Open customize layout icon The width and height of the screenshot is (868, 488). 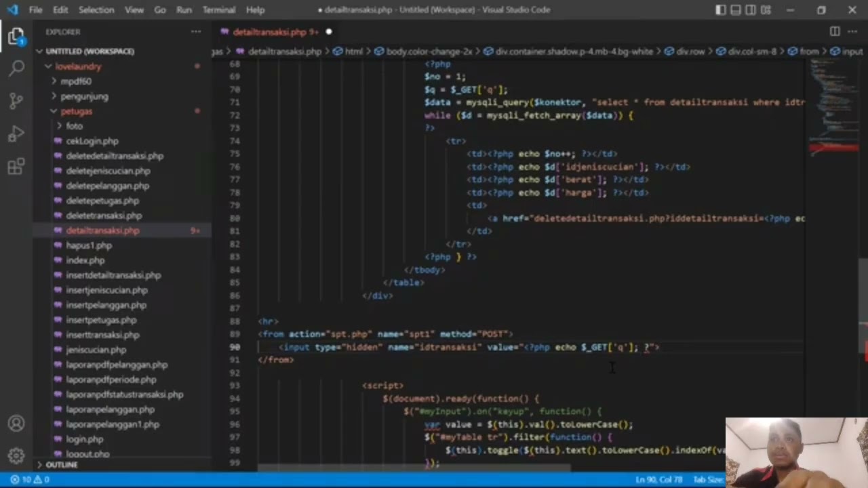(766, 10)
